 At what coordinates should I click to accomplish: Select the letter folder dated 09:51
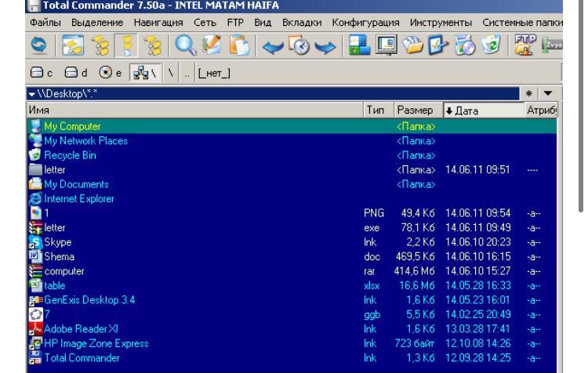click(292, 170)
